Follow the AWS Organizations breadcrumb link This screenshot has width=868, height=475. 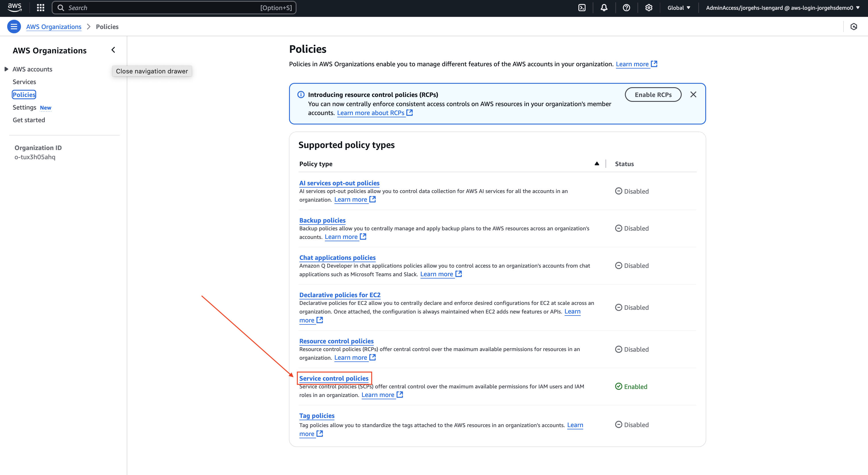click(x=54, y=27)
